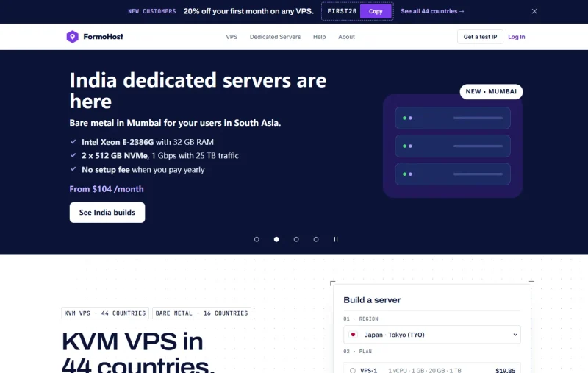Expand the region dropdown chevron
The image size is (588, 373).
515,335
